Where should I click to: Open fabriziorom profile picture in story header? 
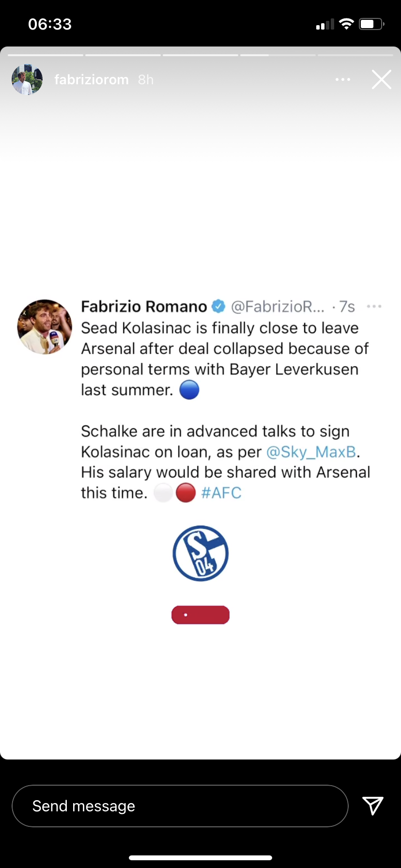27,79
